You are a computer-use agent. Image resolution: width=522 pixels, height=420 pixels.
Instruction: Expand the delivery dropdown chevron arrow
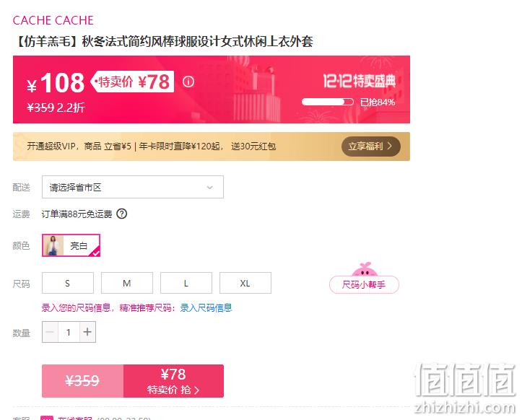[209, 188]
